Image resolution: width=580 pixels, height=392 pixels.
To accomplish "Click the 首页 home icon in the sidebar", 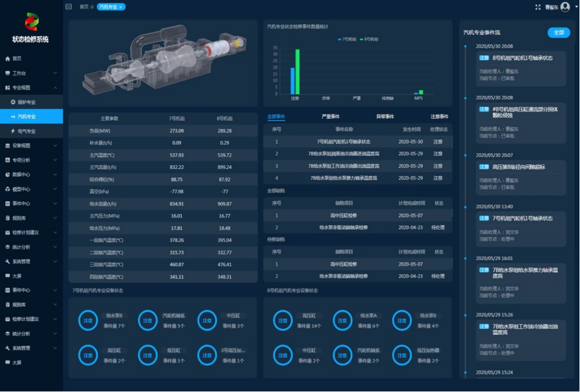I will [8, 59].
